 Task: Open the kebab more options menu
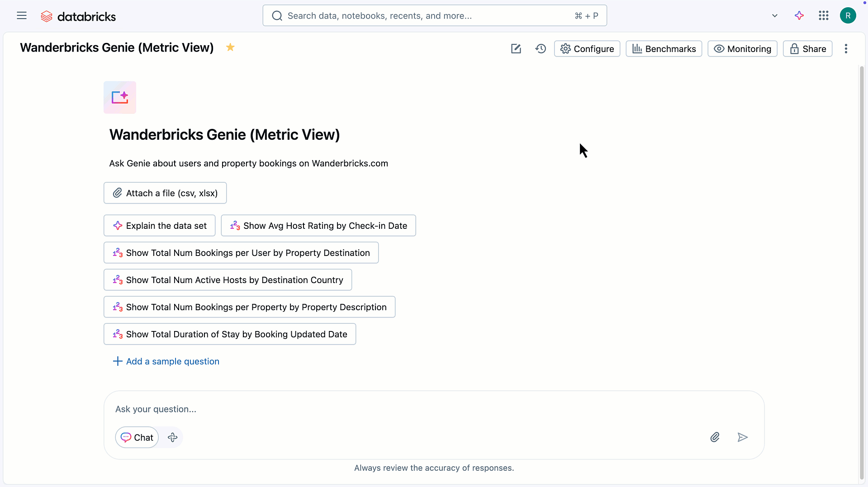click(845, 49)
